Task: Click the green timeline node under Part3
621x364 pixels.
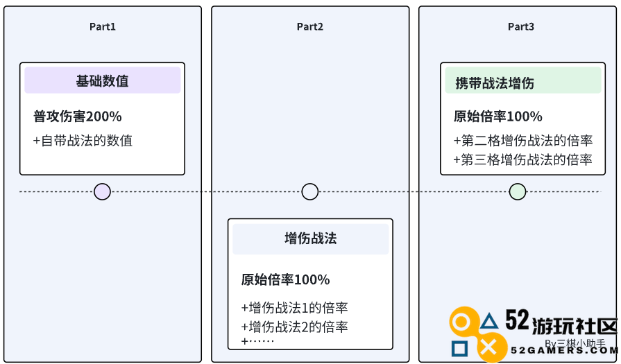Action: [x=517, y=192]
